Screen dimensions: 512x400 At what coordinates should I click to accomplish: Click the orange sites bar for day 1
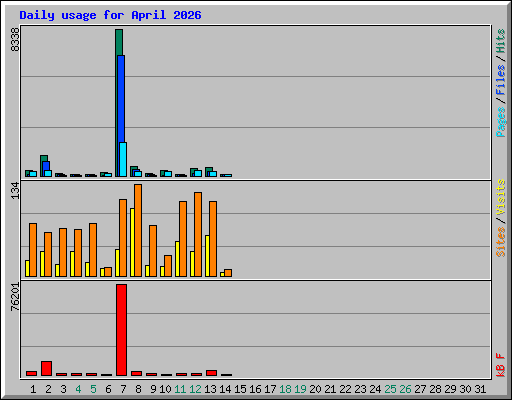click(x=33, y=250)
